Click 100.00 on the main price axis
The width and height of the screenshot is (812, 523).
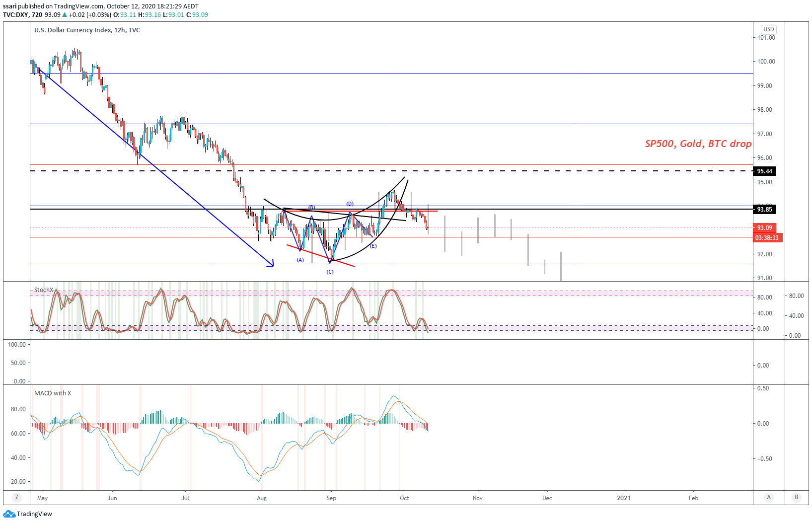766,62
